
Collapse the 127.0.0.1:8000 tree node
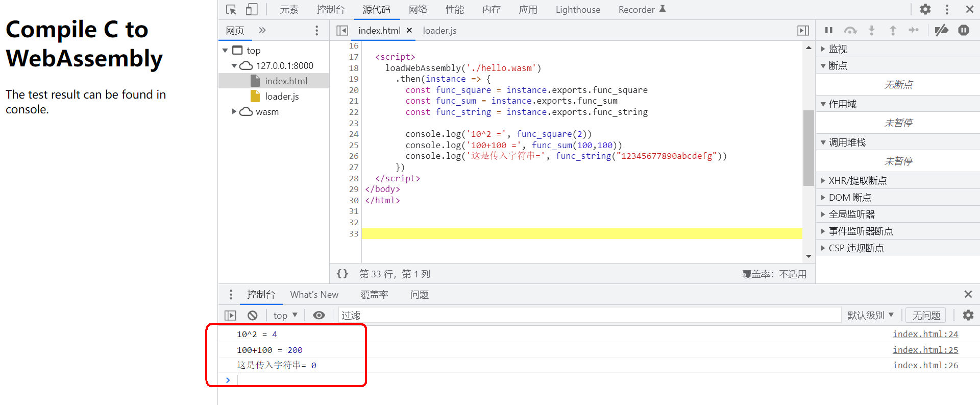tap(234, 66)
